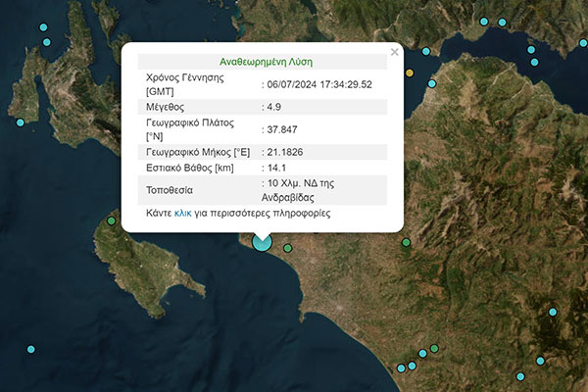The width and height of the screenshot is (588, 392).
Task: Click the magnitude value 4.9 in the popup
Action: coord(273,106)
